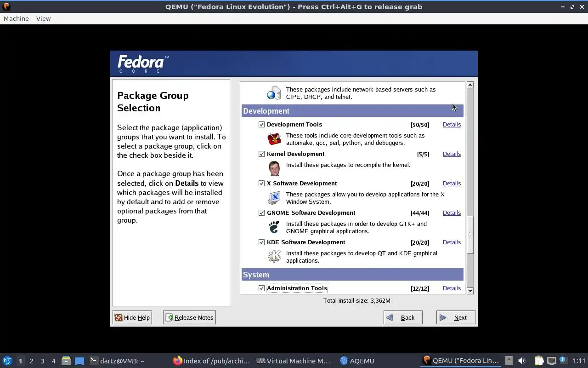
Task: Click the tray up-arrow icon
Action: (x=509, y=361)
